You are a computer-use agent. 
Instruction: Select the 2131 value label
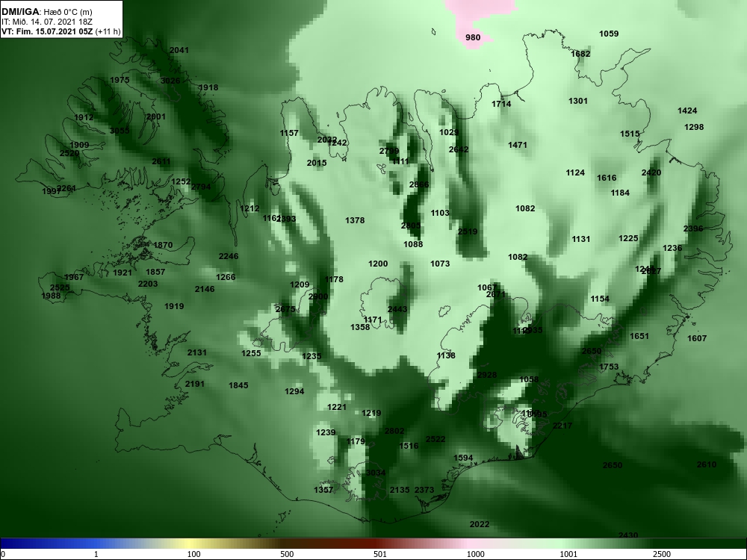point(196,353)
